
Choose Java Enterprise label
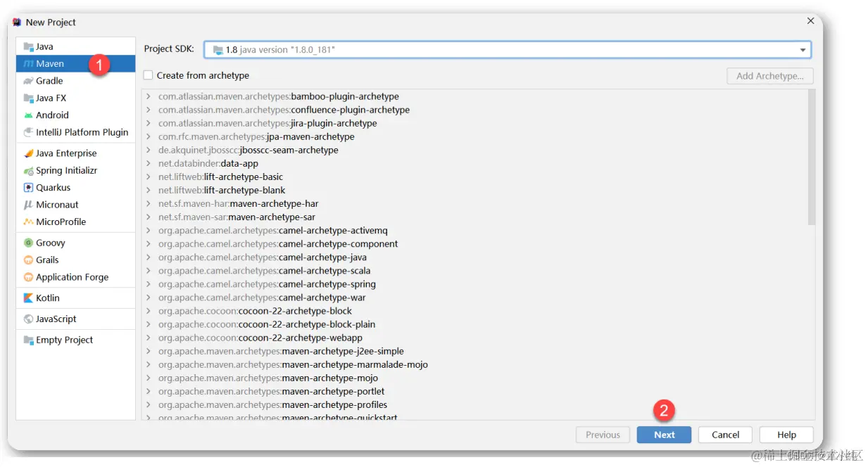(66, 153)
